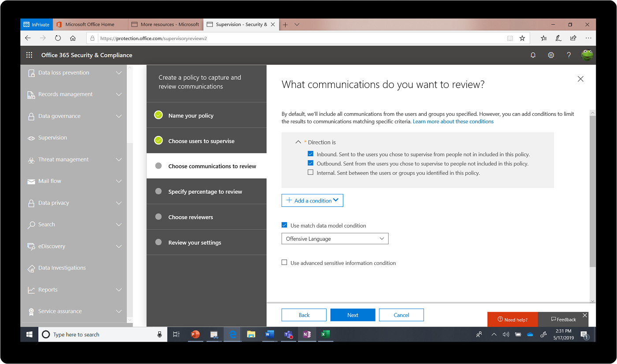Open the Office 365 app launcher

click(29, 55)
